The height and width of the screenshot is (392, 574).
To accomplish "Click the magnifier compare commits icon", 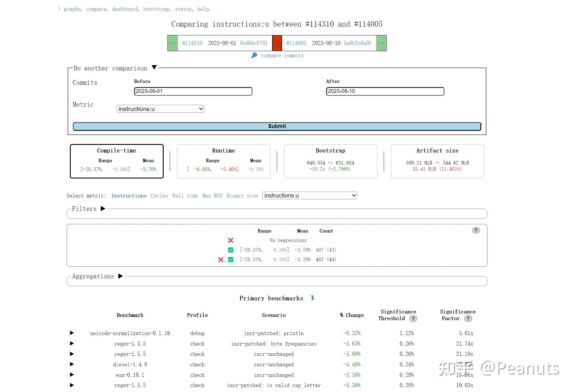I will click(254, 55).
